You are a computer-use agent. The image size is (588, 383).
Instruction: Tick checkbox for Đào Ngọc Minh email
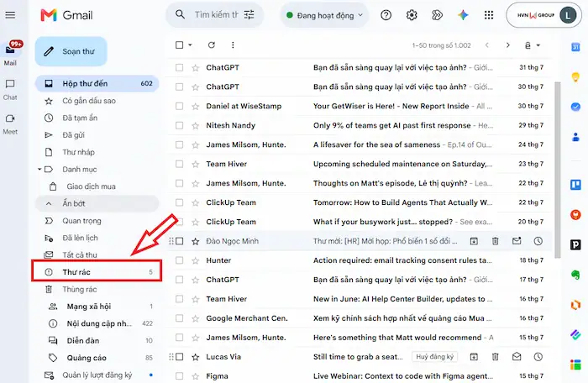coord(179,241)
